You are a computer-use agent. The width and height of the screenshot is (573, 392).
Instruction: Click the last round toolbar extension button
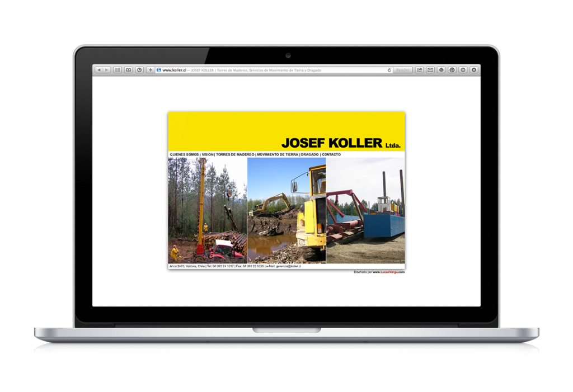[x=474, y=70]
